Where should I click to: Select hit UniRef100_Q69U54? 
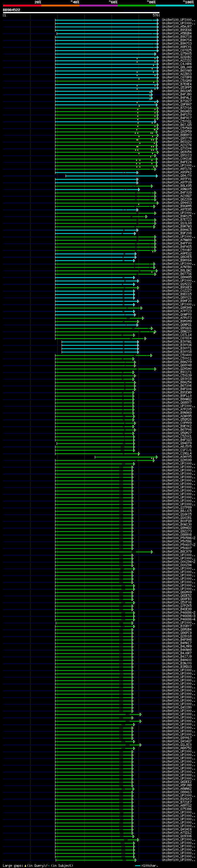pyautogui.click(x=177, y=152)
